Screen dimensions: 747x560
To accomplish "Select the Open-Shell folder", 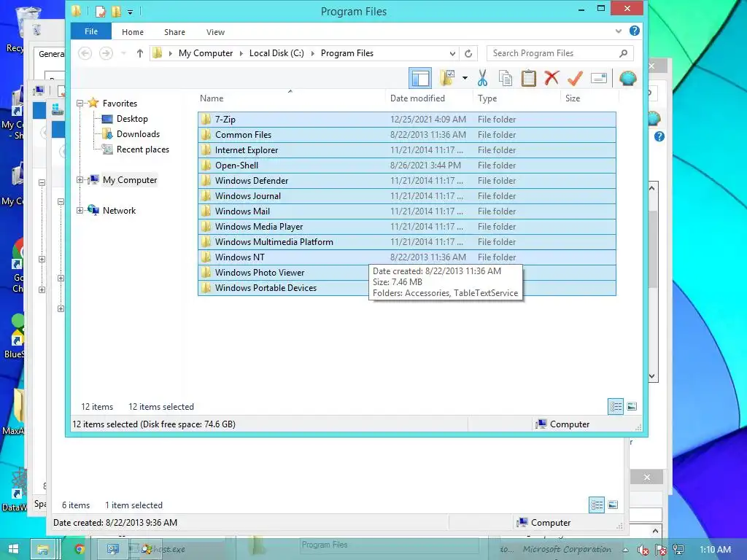I will point(407,166).
